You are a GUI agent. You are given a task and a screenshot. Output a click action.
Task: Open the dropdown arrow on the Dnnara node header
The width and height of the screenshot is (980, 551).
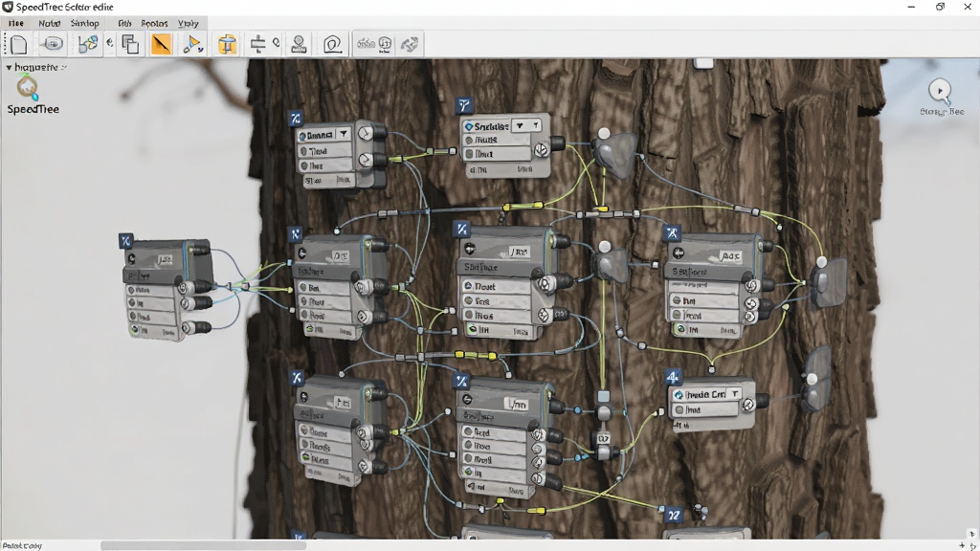point(344,134)
